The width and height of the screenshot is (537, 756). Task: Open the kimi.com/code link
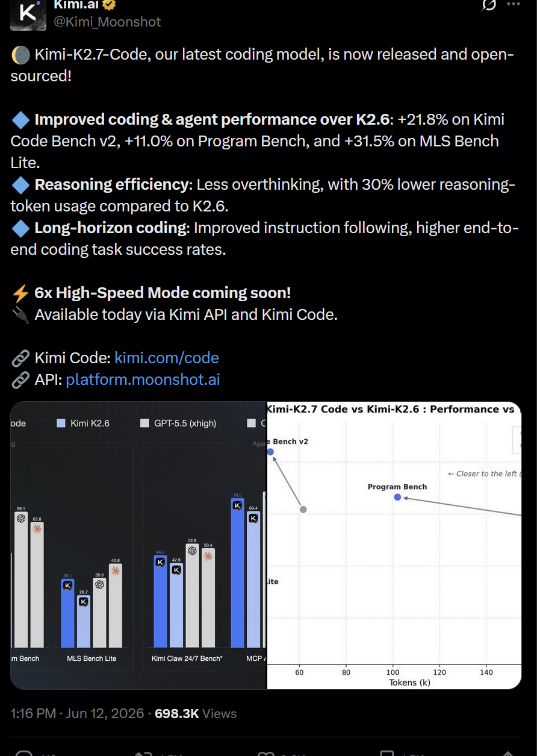tap(167, 358)
